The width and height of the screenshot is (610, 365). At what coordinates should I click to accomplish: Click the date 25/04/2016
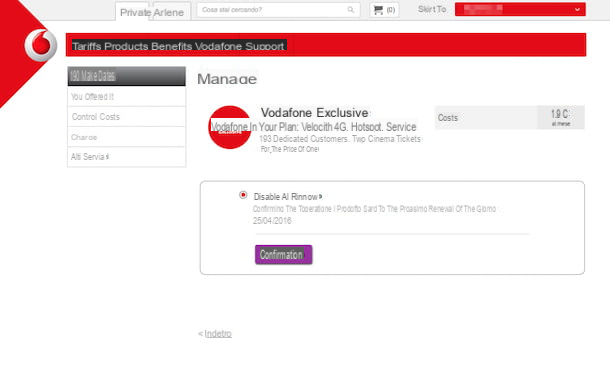click(x=272, y=221)
